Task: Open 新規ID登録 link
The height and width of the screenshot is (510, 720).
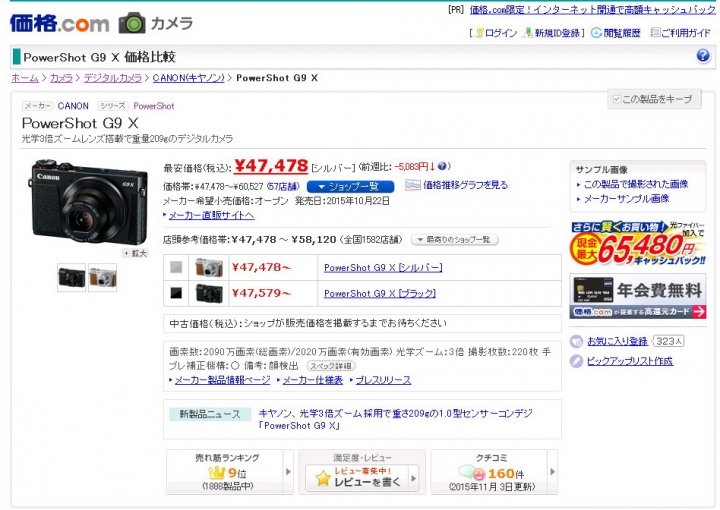Action: [557, 33]
